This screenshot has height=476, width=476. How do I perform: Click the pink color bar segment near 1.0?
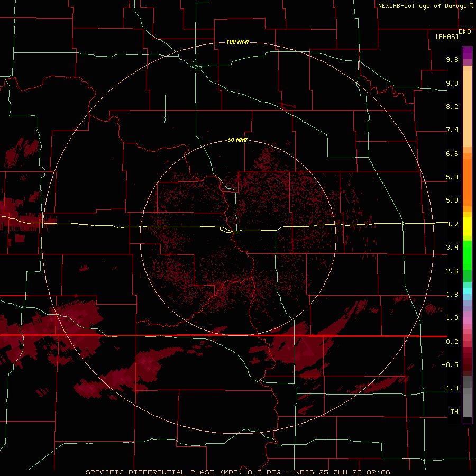click(467, 321)
